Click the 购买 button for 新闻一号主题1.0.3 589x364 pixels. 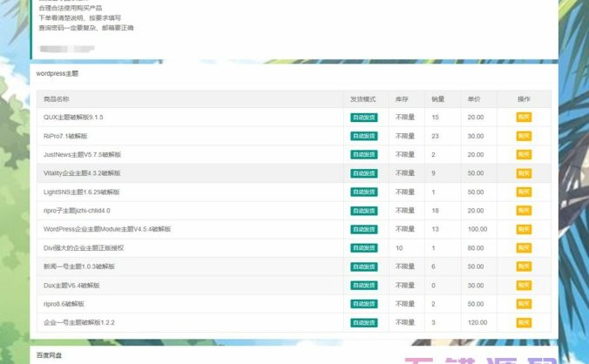[524, 266]
